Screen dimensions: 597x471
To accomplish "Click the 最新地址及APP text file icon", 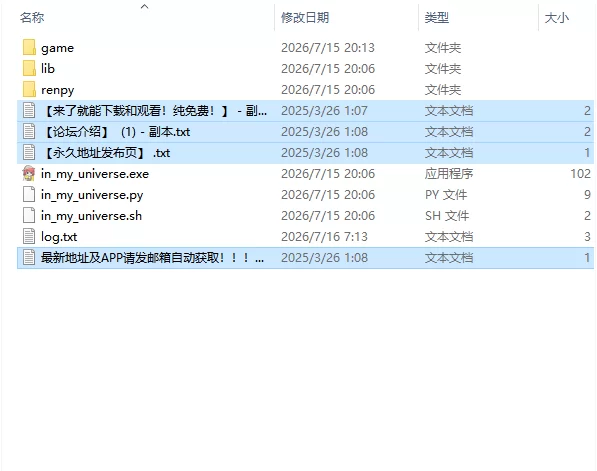I will pyautogui.click(x=29, y=257).
